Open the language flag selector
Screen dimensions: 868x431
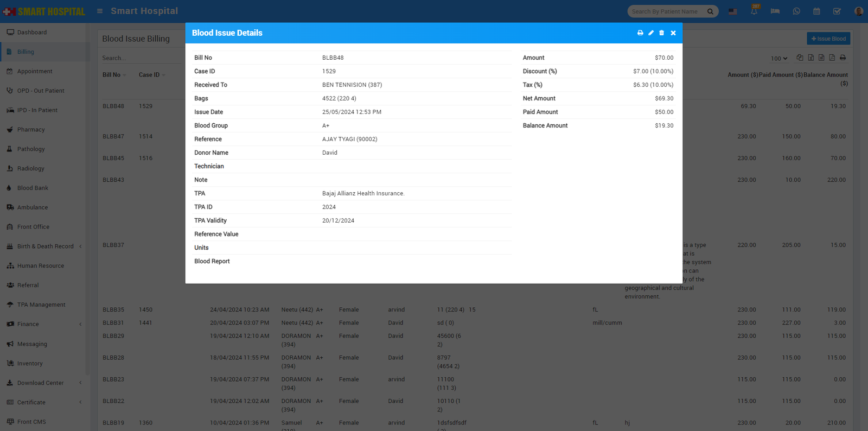pos(733,11)
